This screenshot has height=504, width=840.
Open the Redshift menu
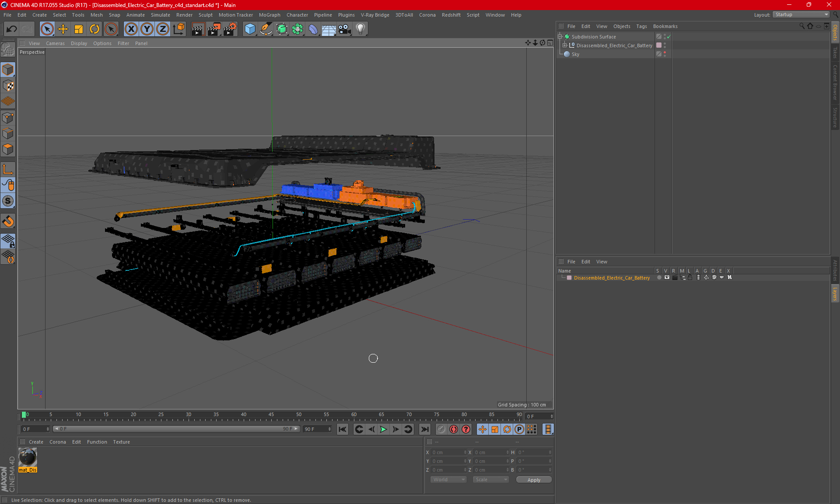point(451,15)
